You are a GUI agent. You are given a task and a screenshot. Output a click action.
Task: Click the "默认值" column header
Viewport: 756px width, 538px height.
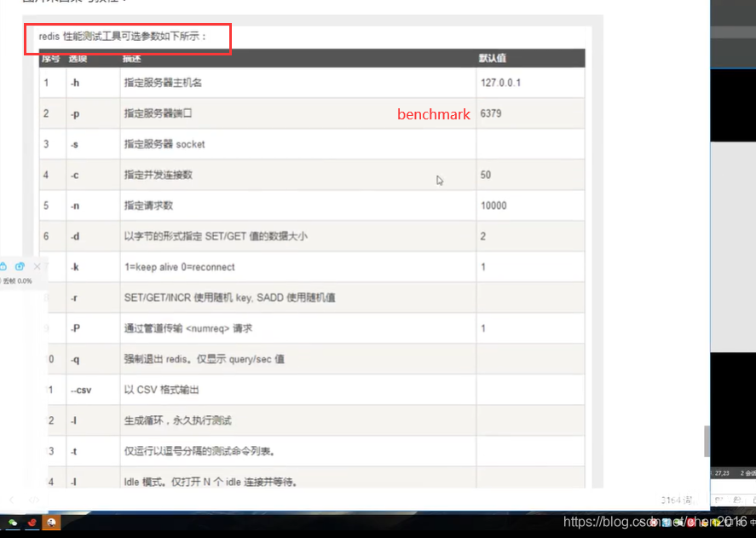click(x=492, y=58)
